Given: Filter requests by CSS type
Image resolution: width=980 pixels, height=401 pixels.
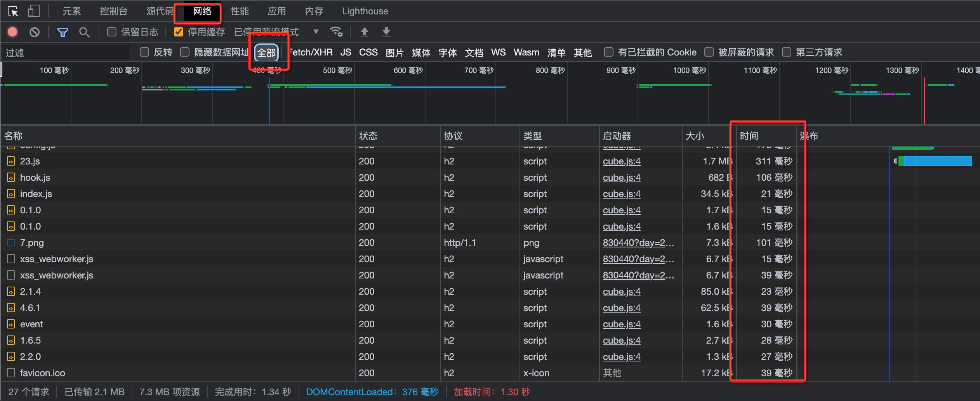Looking at the screenshot, I should [x=368, y=52].
